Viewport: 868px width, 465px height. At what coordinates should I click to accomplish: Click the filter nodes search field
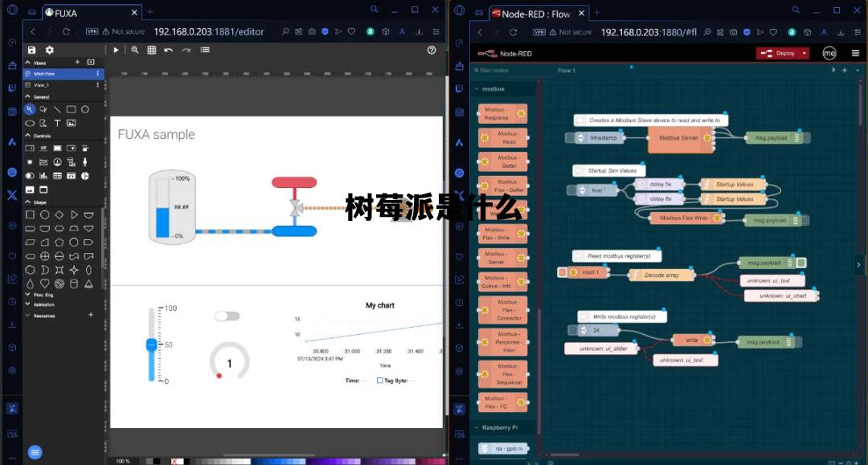pos(504,70)
